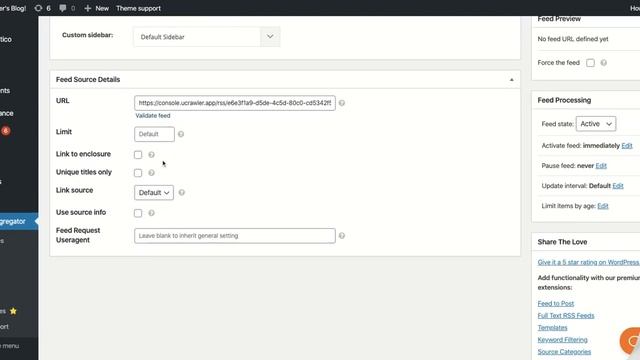Click the star icon in the sidebar
Viewport: 640px width, 360px height.
[13, 311]
